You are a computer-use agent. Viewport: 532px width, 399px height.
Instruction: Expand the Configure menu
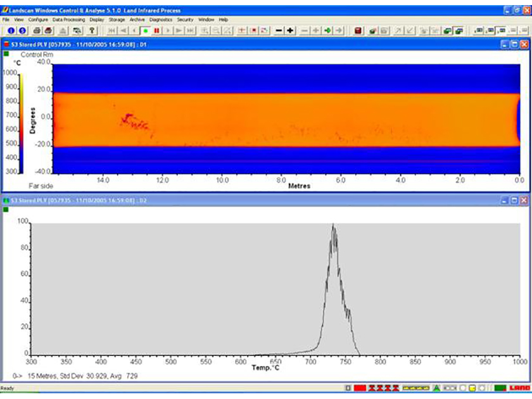click(x=38, y=20)
